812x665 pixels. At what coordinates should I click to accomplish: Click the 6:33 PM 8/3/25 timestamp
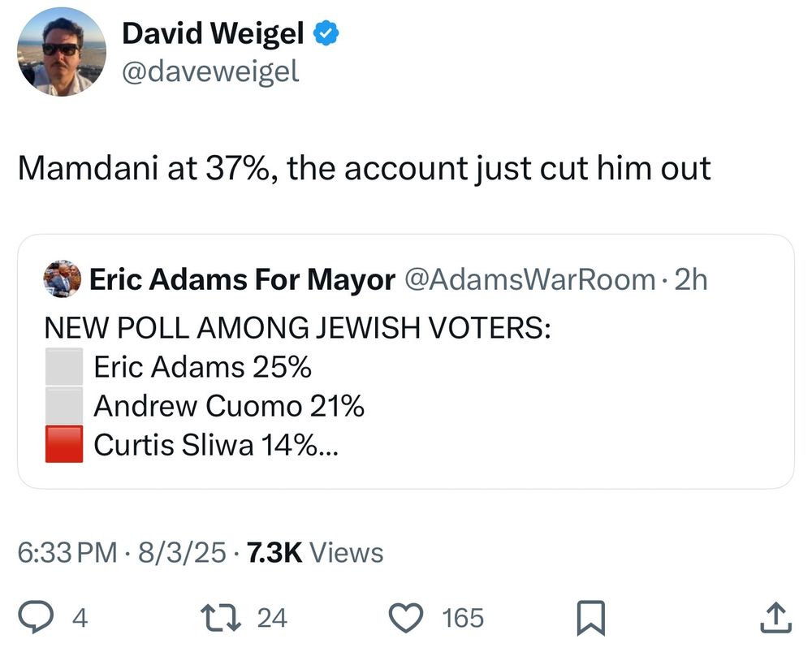click(x=123, y=553)
